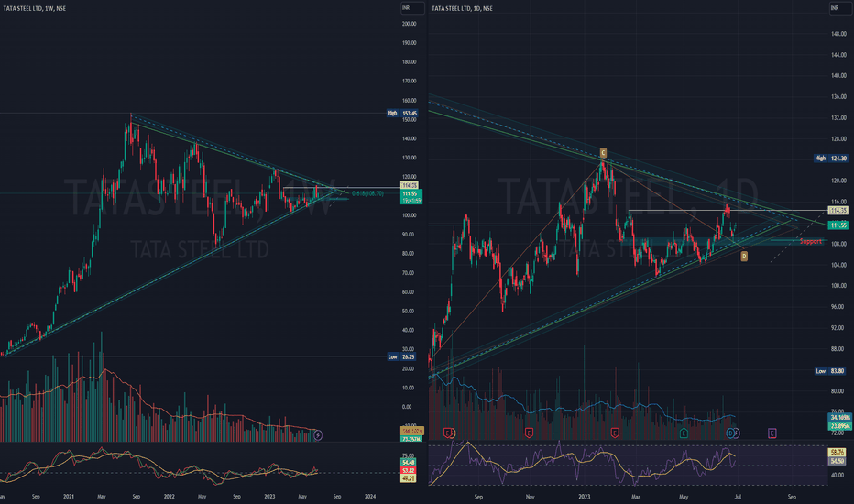854x504 pixels.
Task: Click the 73.757M volume label, weekly chart
Action: pos(411,439)
